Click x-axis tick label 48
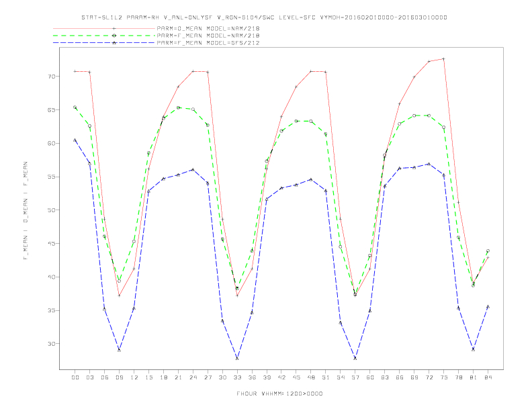The width and height of the screenshot is (532, 411). pyautogui.click(x=311, y=377)
